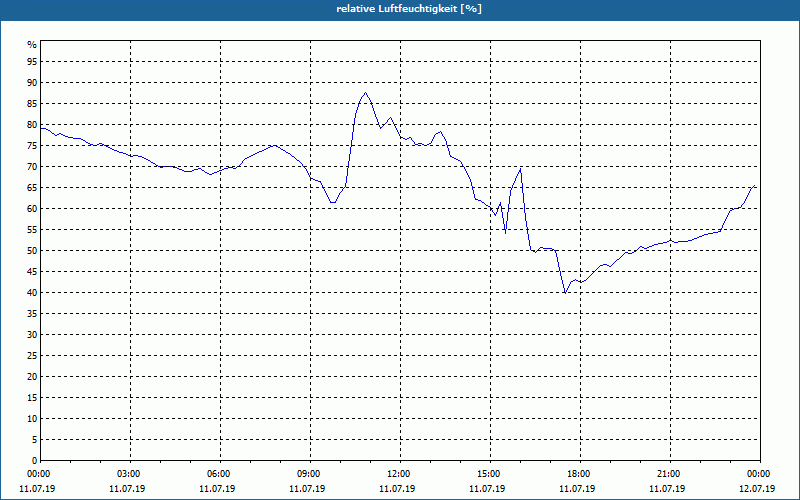The image size is (800, 500).
Task: Select the y-axis value 50
Action: [32, 251]
